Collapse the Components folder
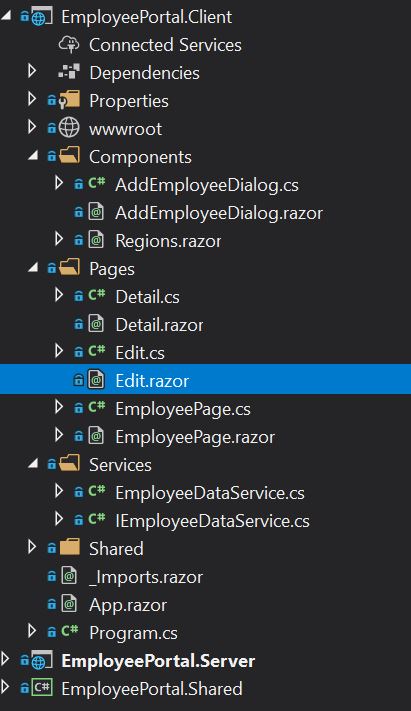This screenshot has width=411, height=711. [x=33, y=156]
